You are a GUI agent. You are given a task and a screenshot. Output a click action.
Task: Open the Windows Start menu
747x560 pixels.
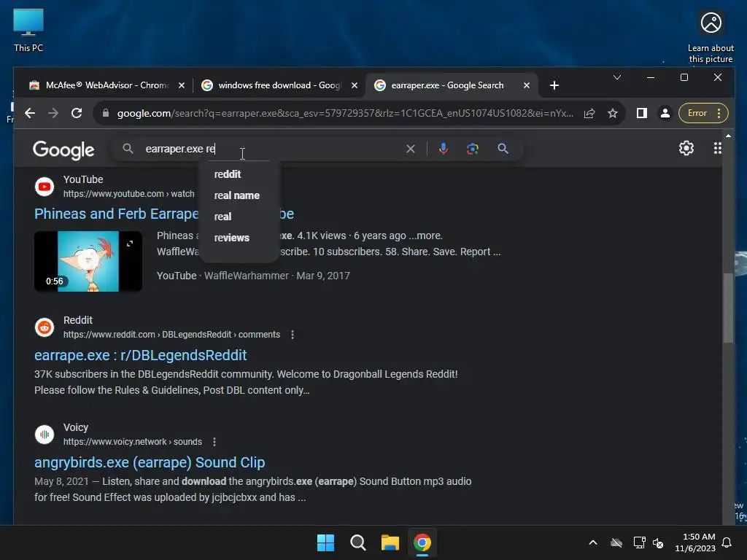[326, 542]
